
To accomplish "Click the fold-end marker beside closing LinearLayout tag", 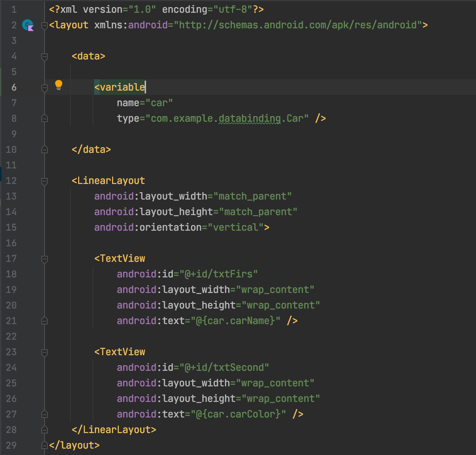I will coord(44,430).
